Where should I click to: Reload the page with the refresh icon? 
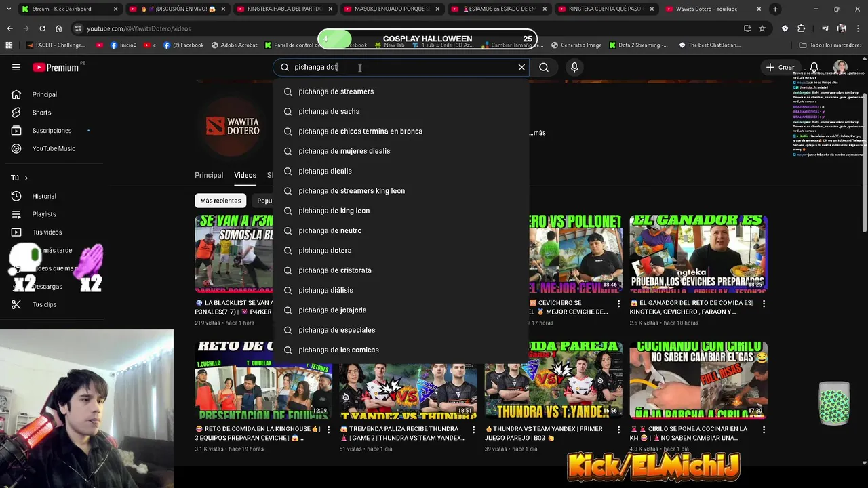[42, 28]
